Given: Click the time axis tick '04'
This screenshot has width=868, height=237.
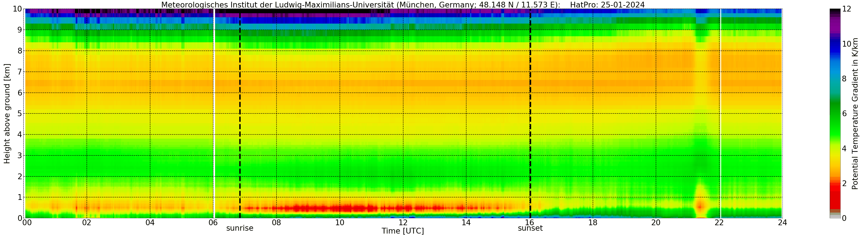Looking at the screenshot, I should click(x=150, y=223).
